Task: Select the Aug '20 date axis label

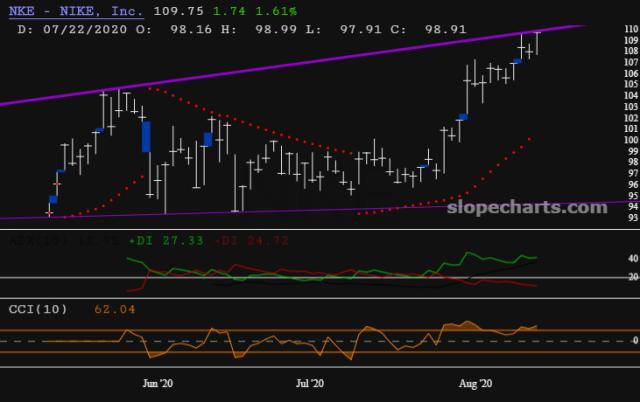Action: pyautogui.click(x=474, y=383)
